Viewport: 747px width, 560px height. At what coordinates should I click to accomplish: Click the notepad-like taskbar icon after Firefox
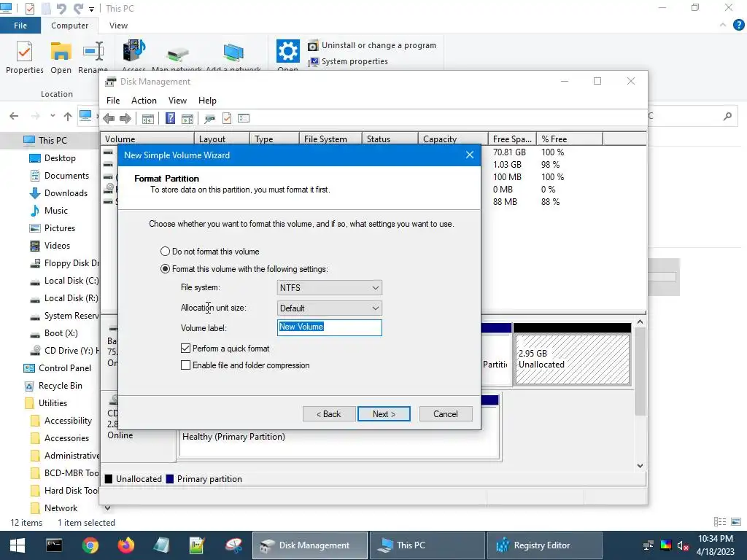[x=161, y=545]
